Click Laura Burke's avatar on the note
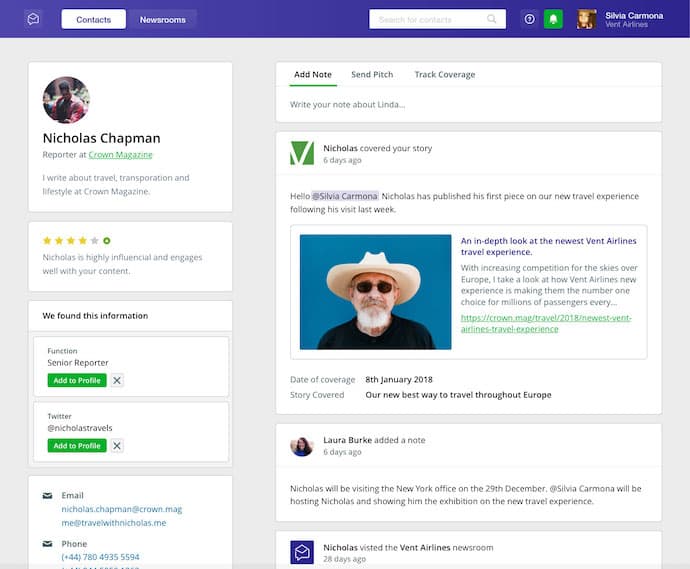Viewport: 690px width, 569px height. pyautogui.click(x=302, y=446)
